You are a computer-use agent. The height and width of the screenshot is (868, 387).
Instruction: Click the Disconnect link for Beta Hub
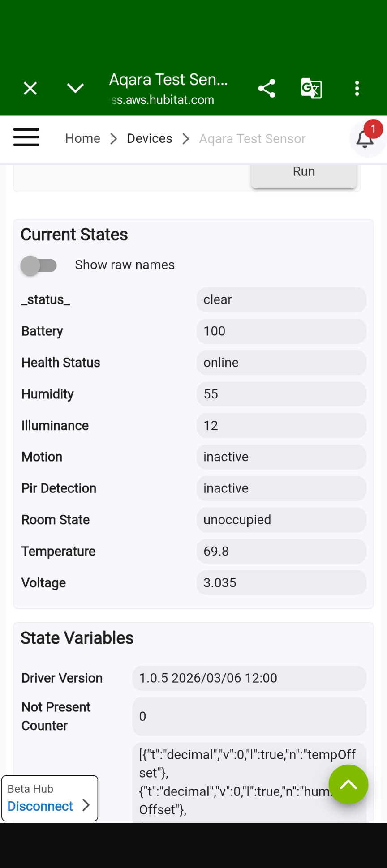40,806
